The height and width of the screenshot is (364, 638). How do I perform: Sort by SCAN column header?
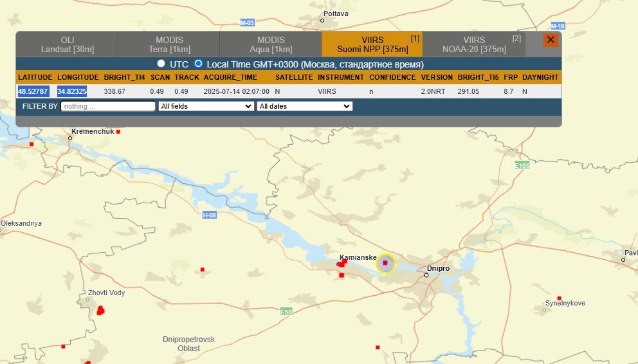pos(160,77)
